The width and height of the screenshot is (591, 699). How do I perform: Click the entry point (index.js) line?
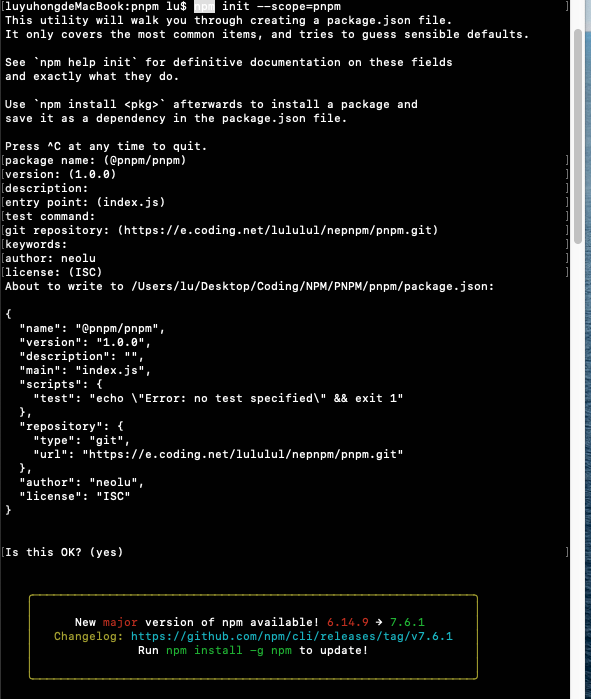click(x=85, y=202)
